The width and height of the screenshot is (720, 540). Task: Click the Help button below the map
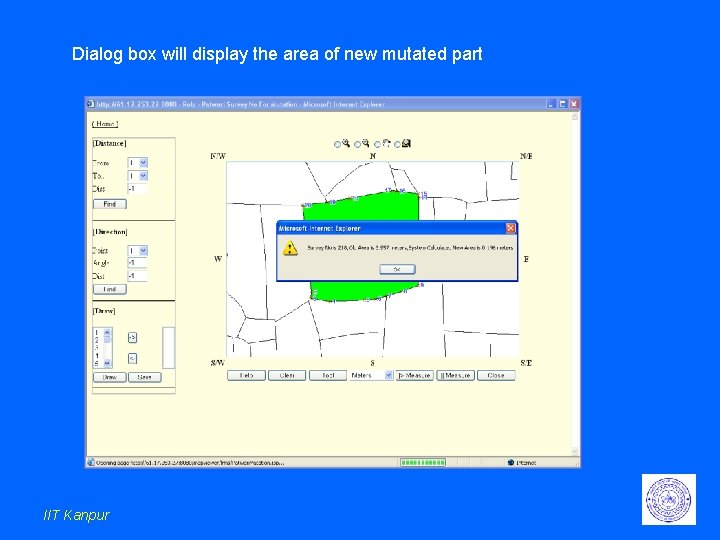(247, 376)
